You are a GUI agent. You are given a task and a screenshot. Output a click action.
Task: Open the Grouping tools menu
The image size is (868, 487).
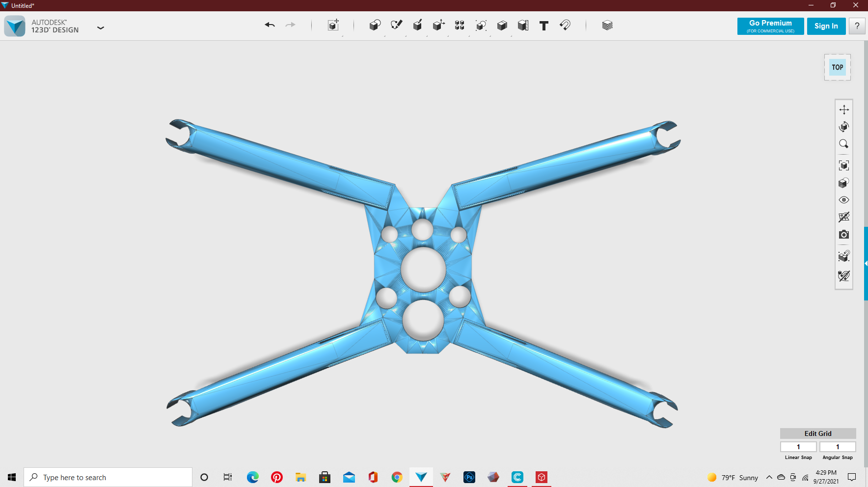[x=481, y=26]
